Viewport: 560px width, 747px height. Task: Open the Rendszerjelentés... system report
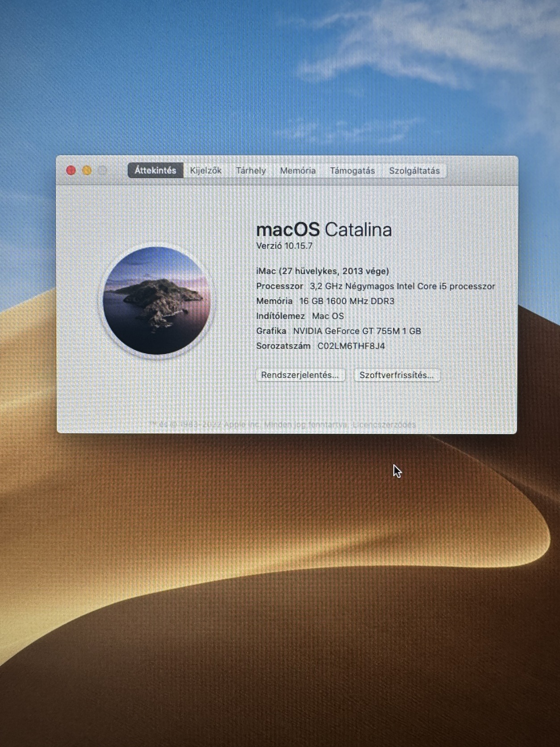(300, 375)
